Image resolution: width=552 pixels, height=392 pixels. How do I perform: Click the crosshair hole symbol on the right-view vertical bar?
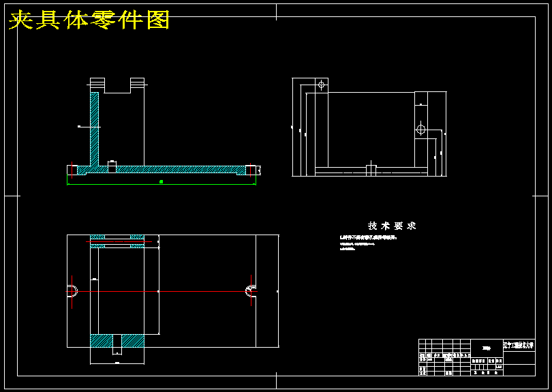point(420,130)
